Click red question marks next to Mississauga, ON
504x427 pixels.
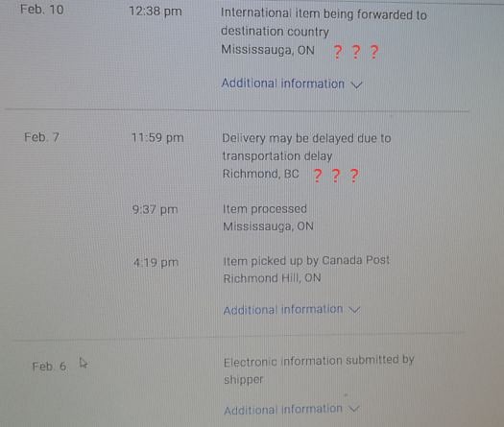pos(356,52)
